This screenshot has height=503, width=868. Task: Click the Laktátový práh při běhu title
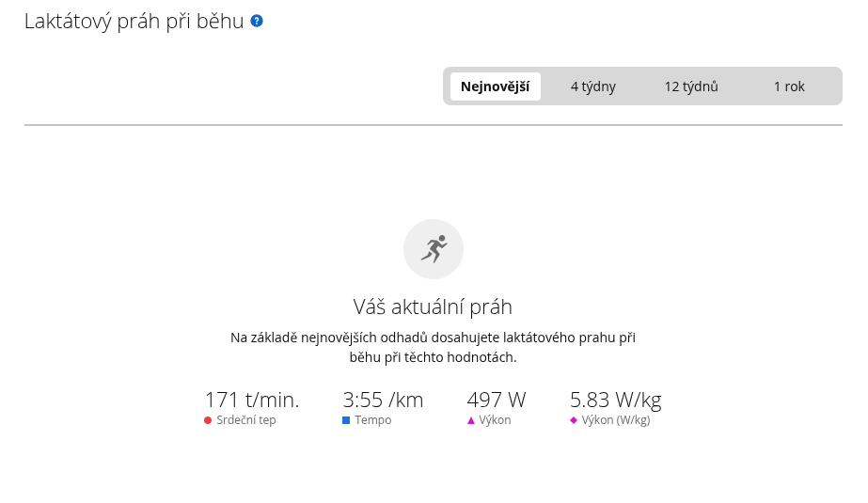[x=134, y=21]
